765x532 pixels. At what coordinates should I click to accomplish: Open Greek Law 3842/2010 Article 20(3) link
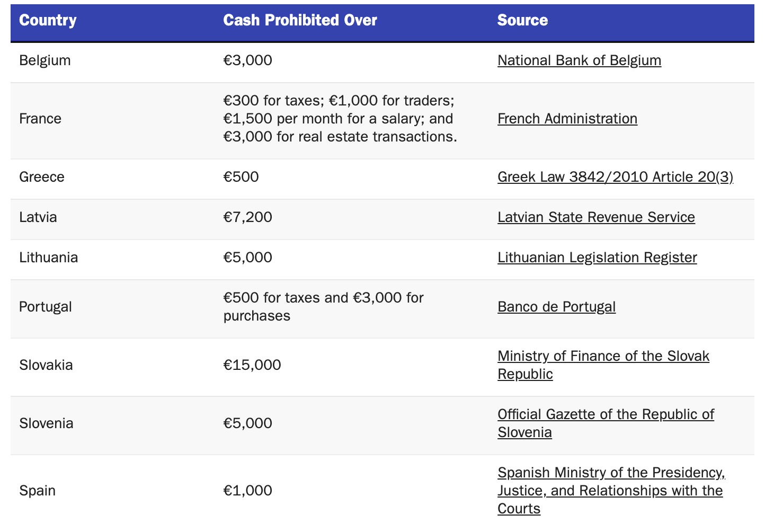[x=615, y=177]
